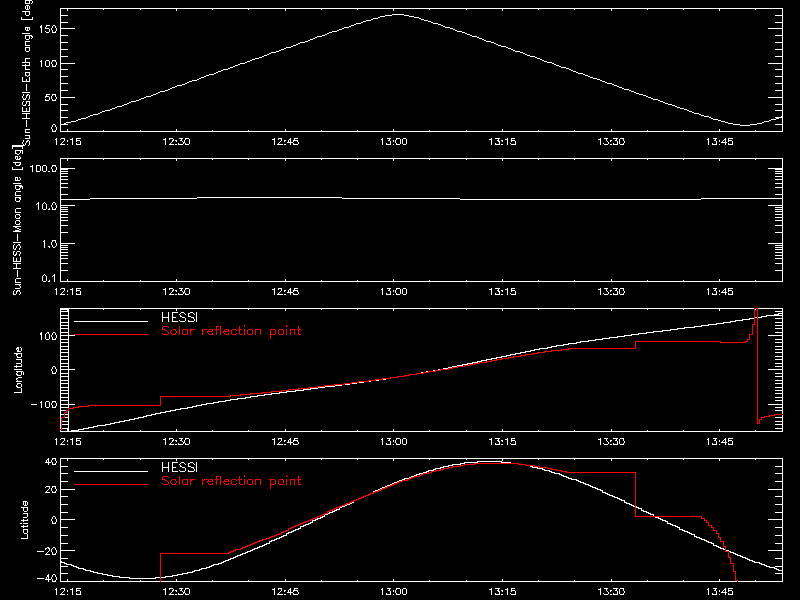Click 12:30 time label under Earth angle plot
This screenshot has width=800, height=600.
(177, 141)
